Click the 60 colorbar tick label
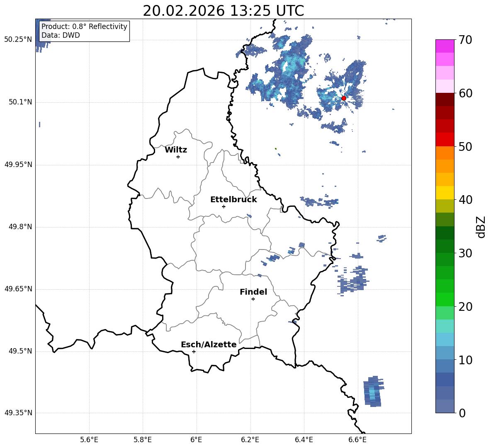Screen dimensions: 491x448 pos(465,93)
